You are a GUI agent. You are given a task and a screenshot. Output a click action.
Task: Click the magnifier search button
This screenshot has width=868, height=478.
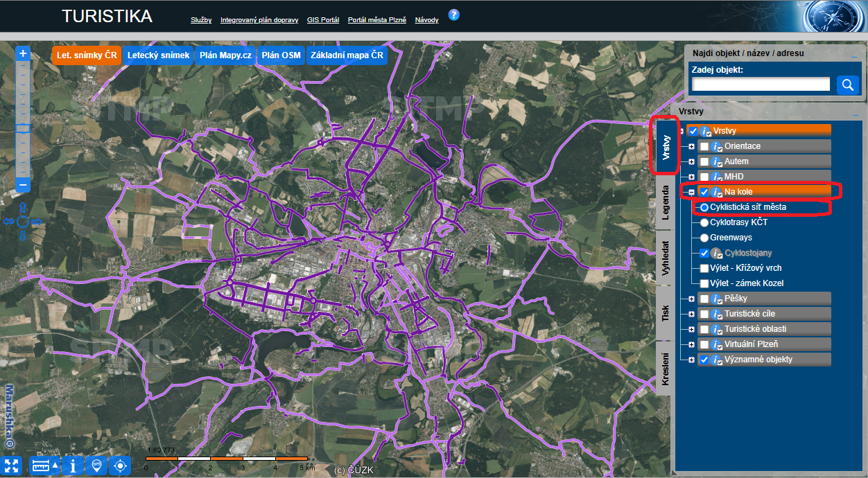[x=848, y=85]
